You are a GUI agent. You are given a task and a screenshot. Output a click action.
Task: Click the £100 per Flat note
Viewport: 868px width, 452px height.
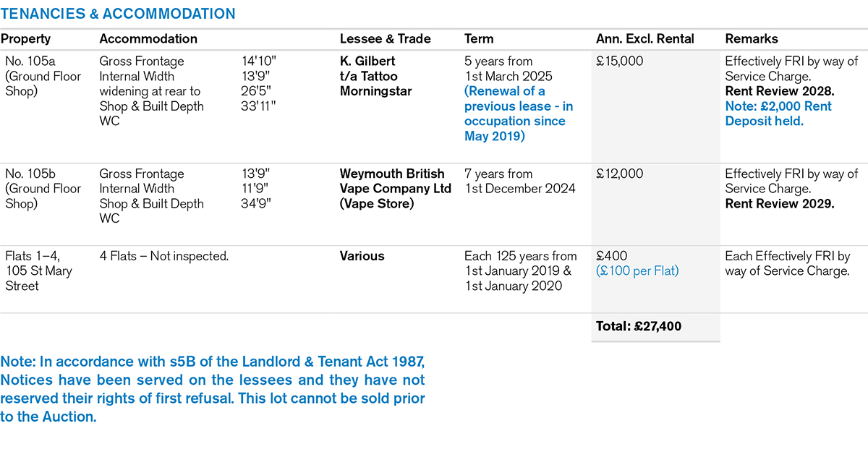638,271
